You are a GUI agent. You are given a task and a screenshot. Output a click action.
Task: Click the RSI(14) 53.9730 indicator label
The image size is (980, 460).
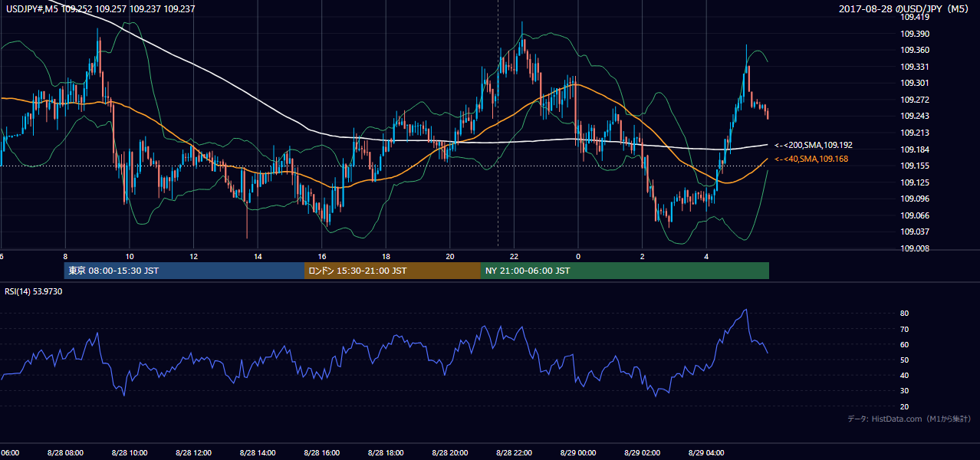tap(34, 291)
